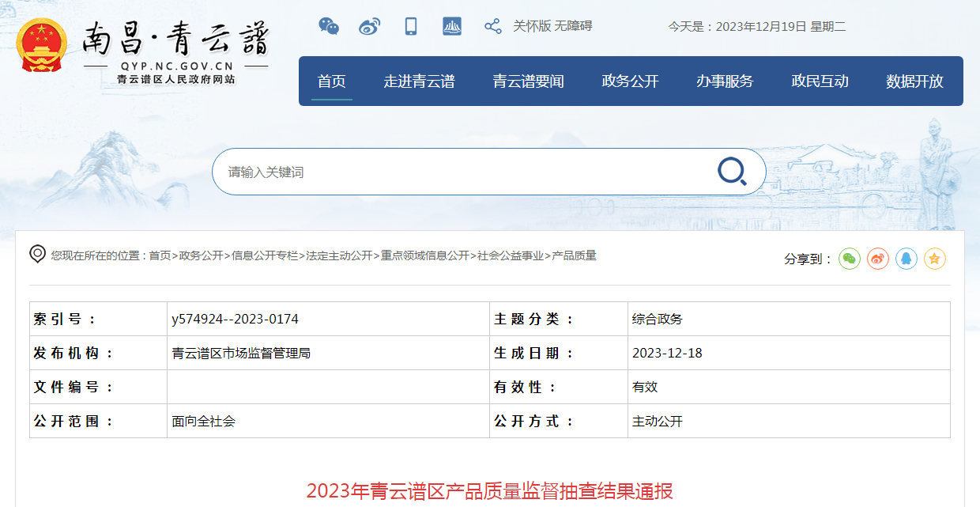The image size is (980, 507).
Task: Click the 无障碍 accessibility link
Action: 573,26
